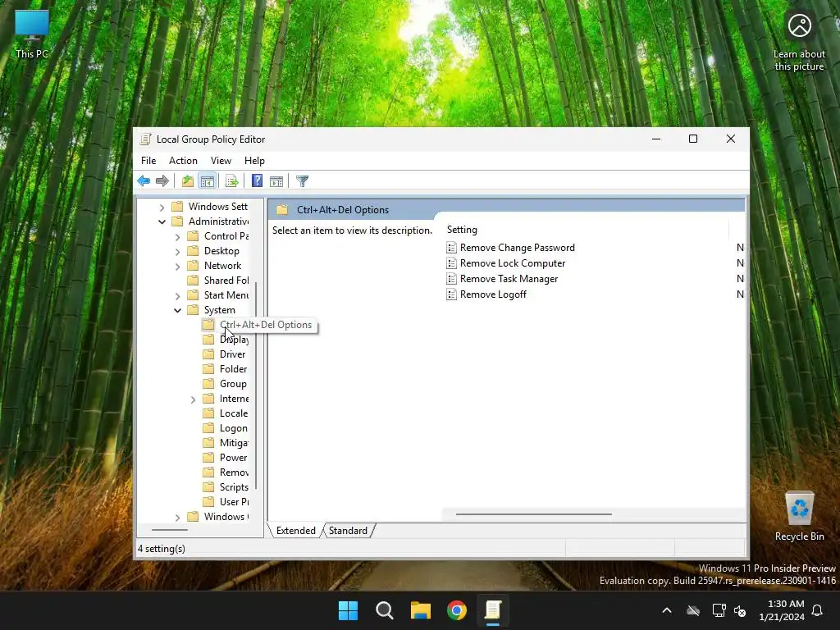Viewport: 840px width, 630px height.
Task: Collapse the Administrative Templates node
Action: click(162, 221)
